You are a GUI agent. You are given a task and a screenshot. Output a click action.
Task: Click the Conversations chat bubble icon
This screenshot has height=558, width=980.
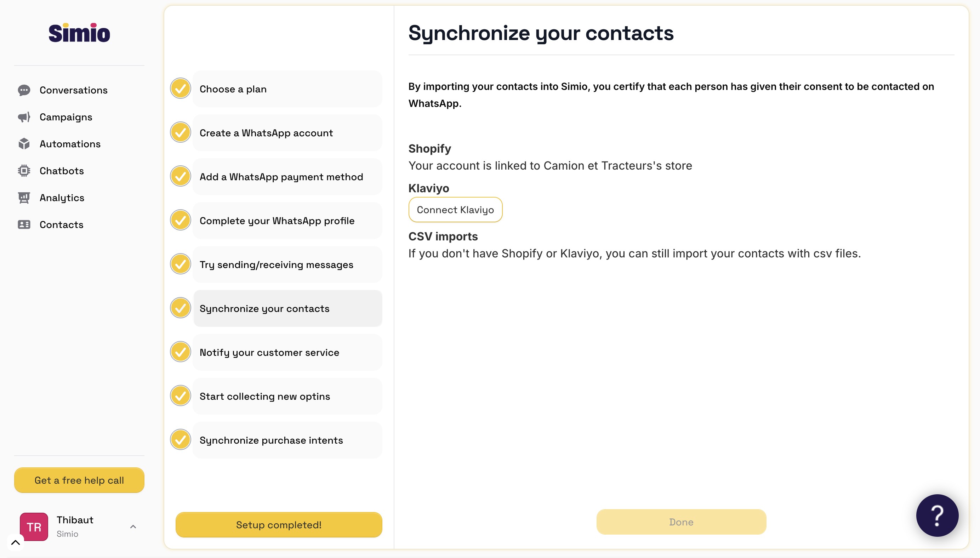tap(24, 90)
